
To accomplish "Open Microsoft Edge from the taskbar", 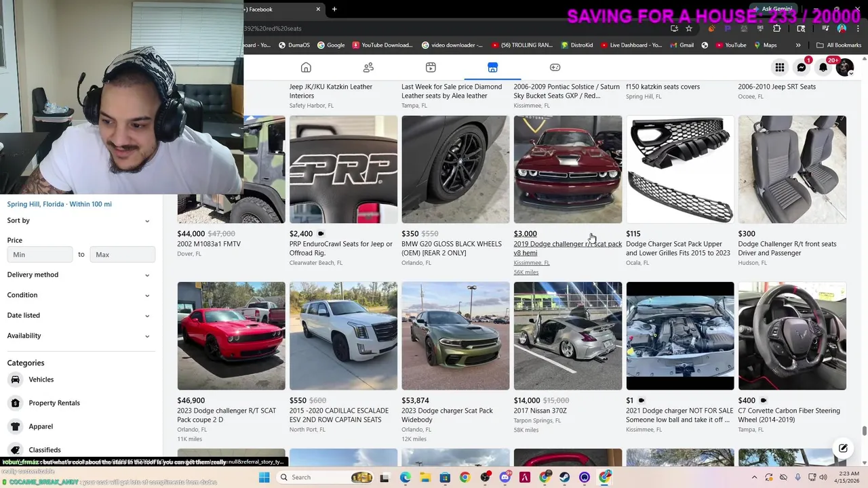I will (406, 477).
